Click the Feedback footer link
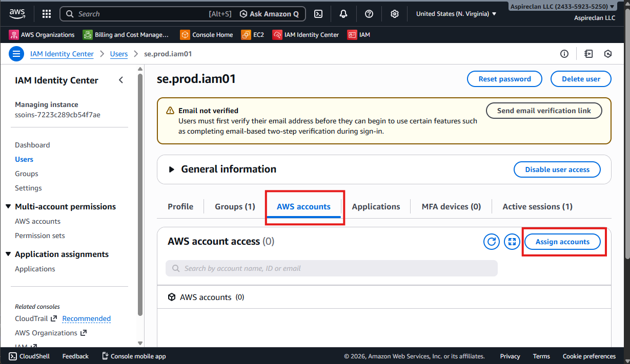630x364 pixels. [x=75, y=356]
